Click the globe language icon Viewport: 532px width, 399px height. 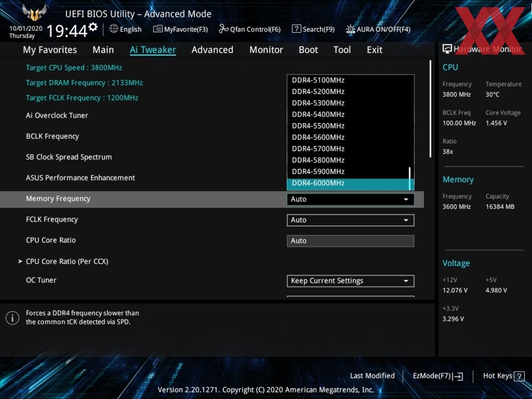click(x=113, y=29)
